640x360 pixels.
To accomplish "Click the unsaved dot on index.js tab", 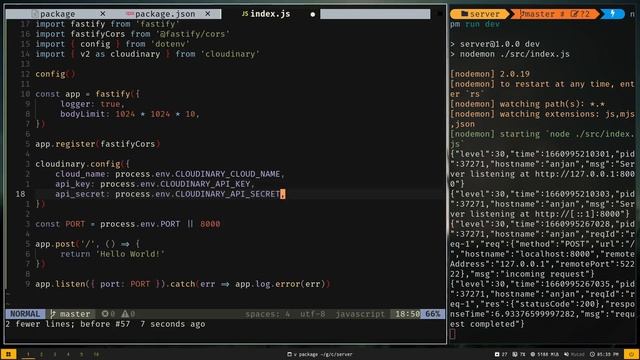I will tap(313, 14).
